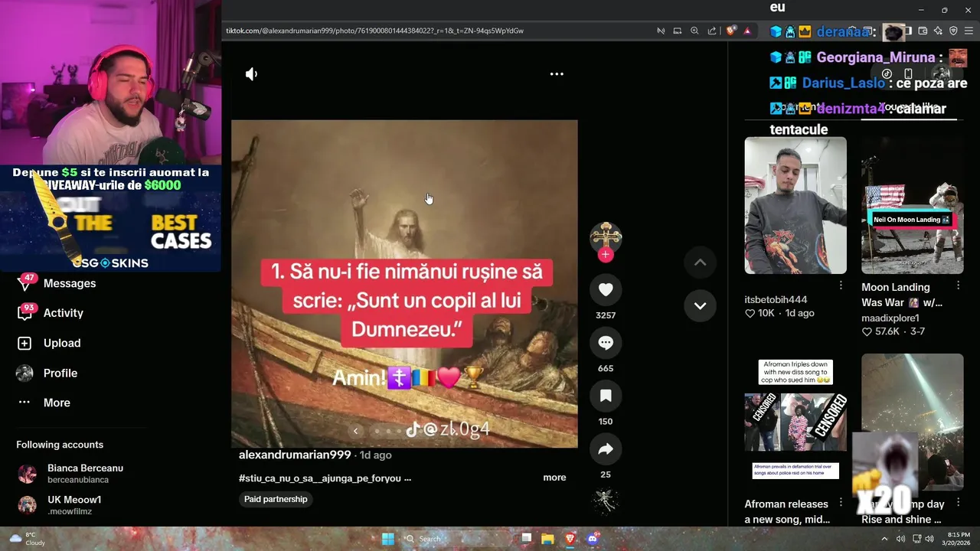This screenshot has height=551, width=980.
Task: Open the Afroman censored video thumbnail
Action: point(795,422)
